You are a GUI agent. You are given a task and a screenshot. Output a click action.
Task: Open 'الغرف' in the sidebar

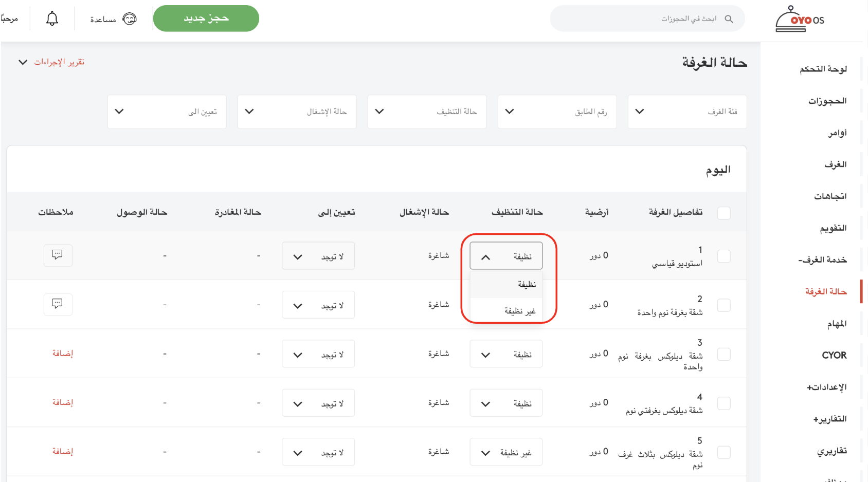[835, 164]
